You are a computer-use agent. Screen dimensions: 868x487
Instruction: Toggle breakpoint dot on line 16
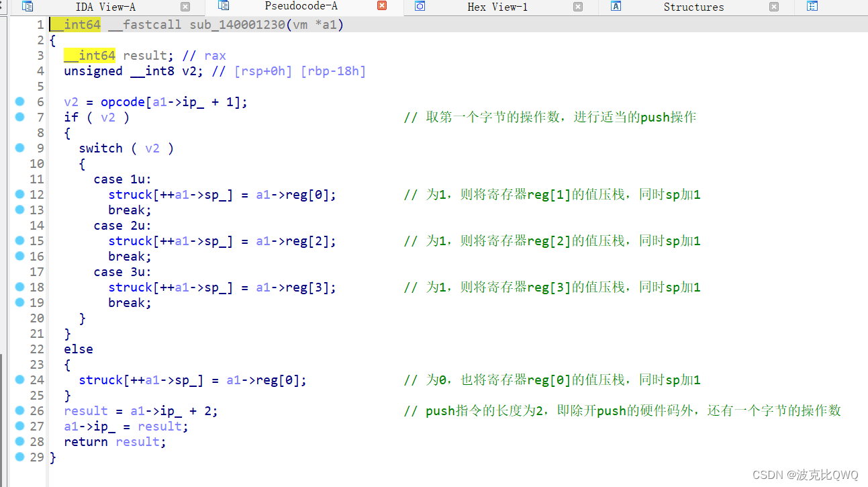pyautogui.click(x=19, y=256)
